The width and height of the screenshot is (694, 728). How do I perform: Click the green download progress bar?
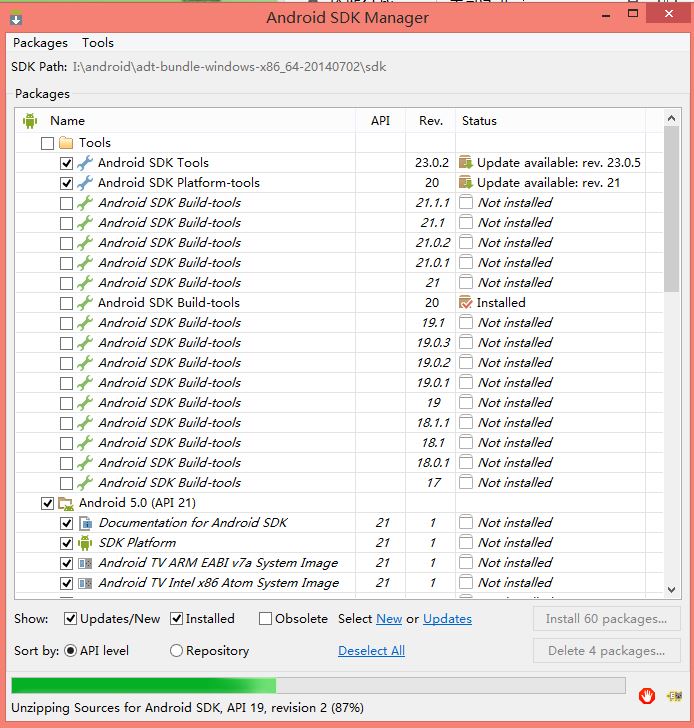(x=318, y=685)
